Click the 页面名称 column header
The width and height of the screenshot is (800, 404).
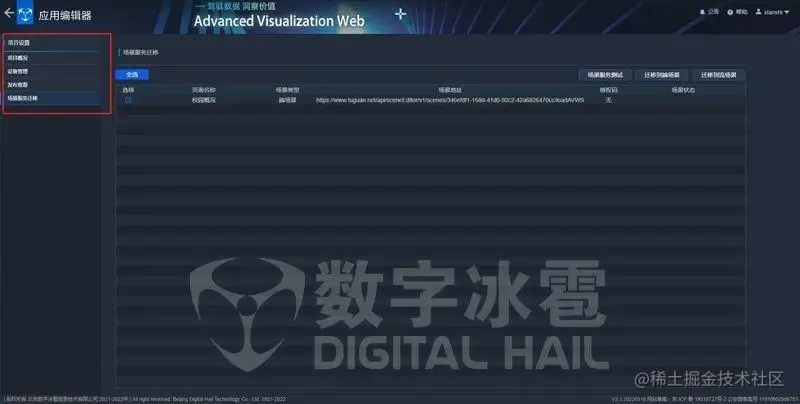[204, 90]
